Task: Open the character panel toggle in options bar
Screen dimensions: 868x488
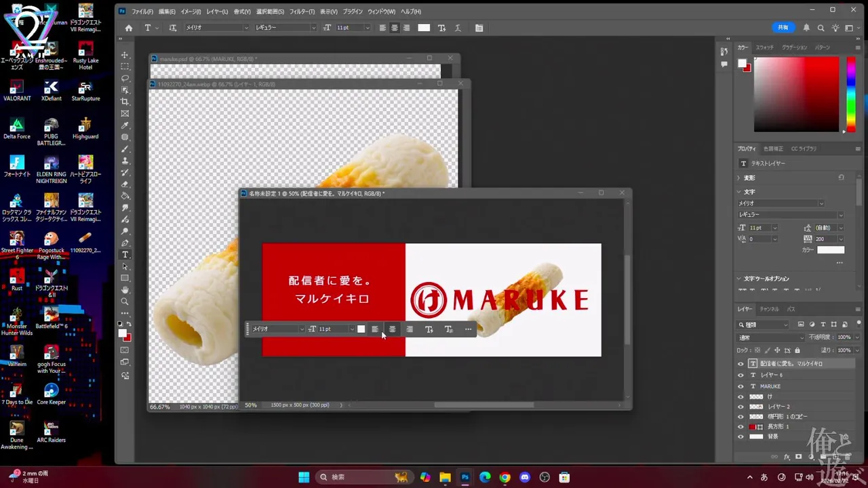Action: (x=479, y=28)
